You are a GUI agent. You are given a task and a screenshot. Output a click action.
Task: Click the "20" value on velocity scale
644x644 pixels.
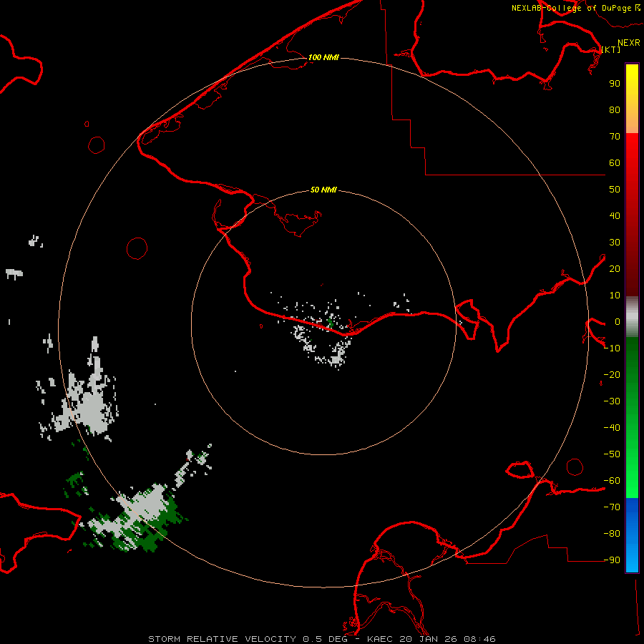tap(615, 269)
